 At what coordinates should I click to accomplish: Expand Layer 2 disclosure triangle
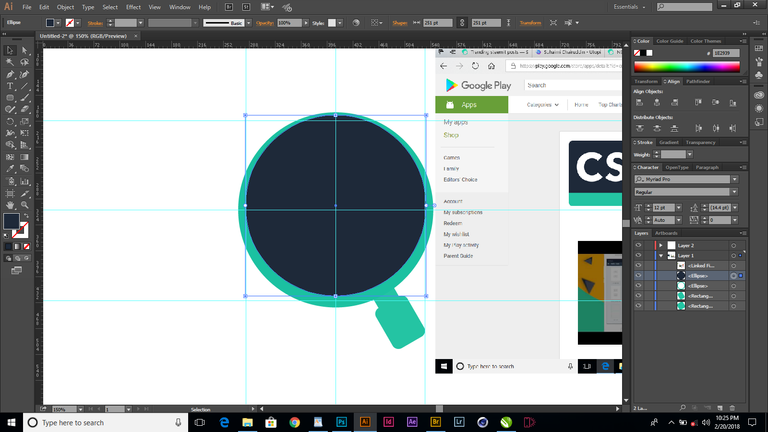(661, 245)
